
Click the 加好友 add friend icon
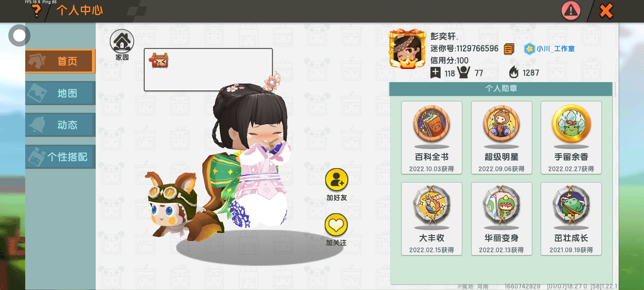336,180
